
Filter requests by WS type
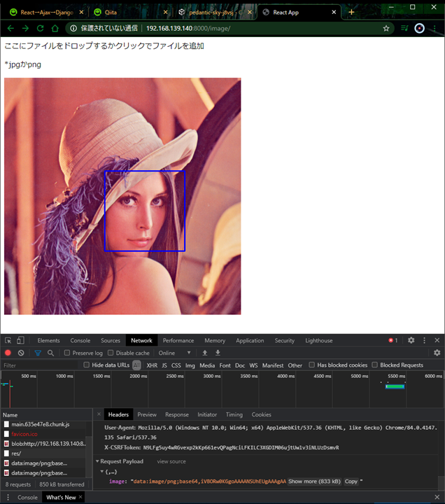253,365
